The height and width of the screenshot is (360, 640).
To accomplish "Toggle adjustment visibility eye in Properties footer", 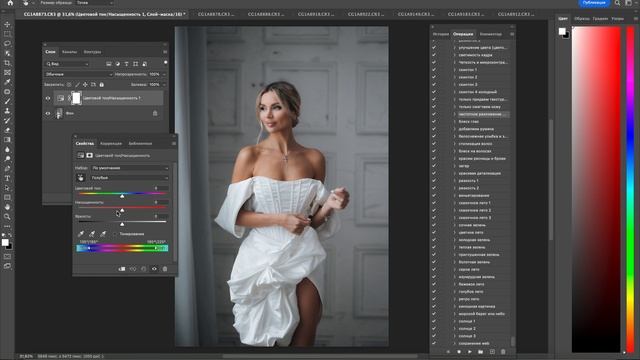I will pyautogui.click(x=154, y=269).
